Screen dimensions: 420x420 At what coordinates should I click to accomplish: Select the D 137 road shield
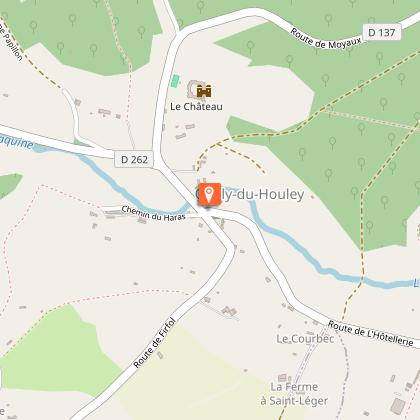pyautogui.click(x=382, y=32)
